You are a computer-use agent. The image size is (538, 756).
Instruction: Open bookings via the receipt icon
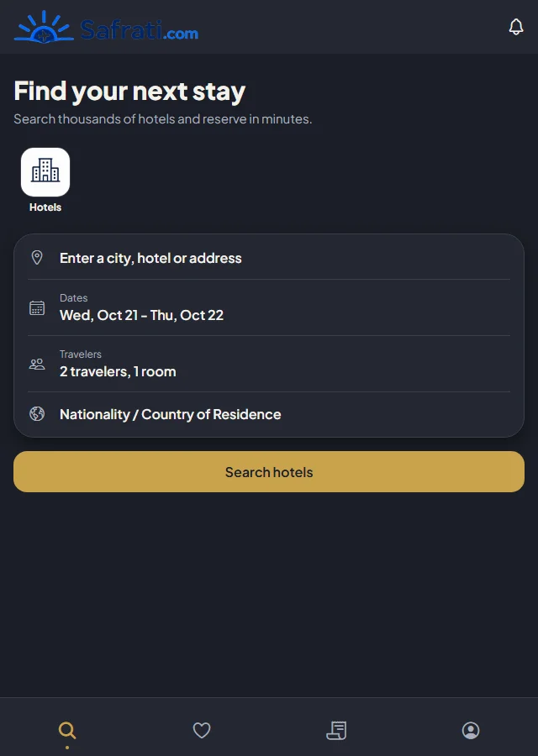336,730
